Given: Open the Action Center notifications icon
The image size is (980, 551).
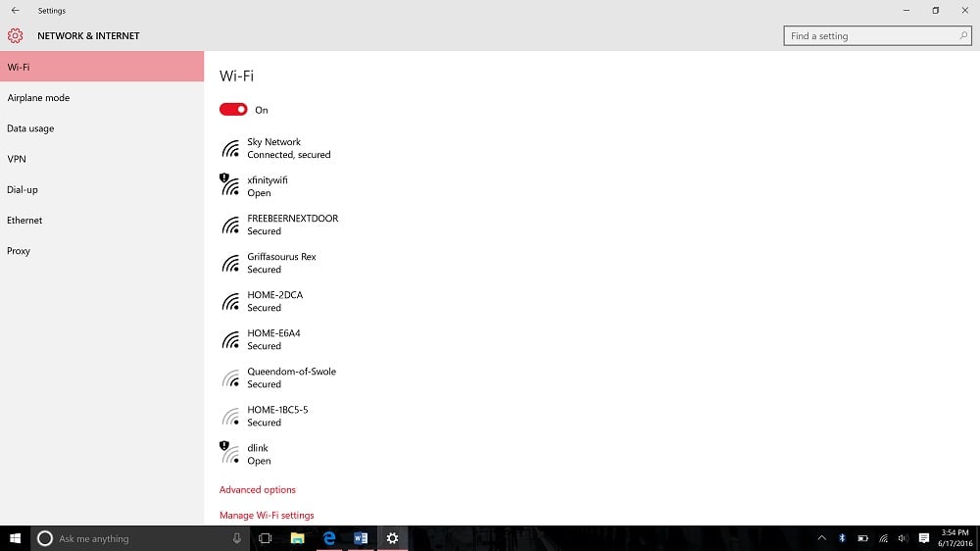Looking at the screenshot, I should coord(924,538).
